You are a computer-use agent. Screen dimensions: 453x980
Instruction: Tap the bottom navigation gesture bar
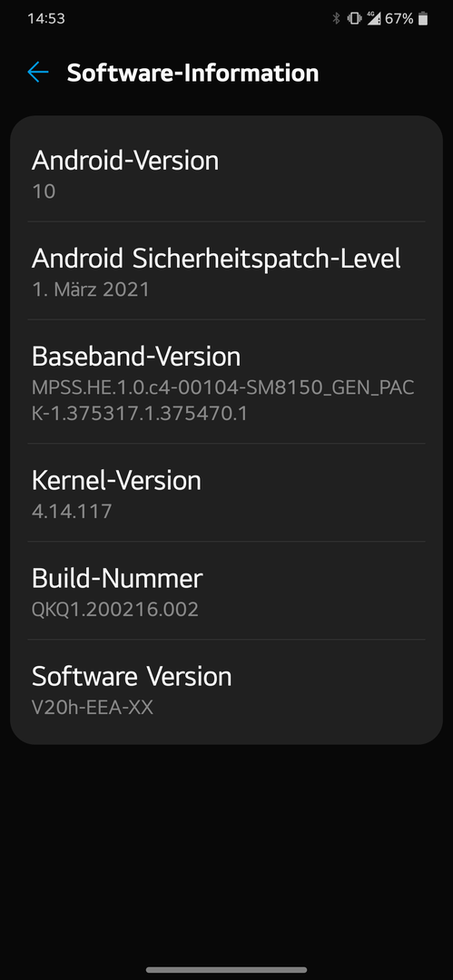227,970
